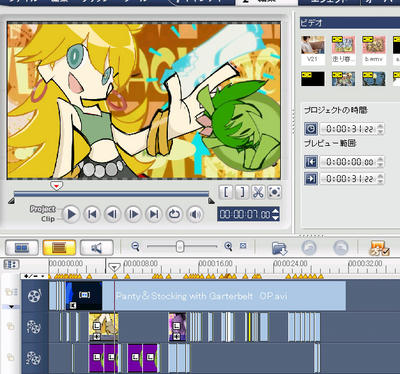The width and height of the screenshot is (400, 374).
Task: Select the black clip thumbnail in library
Action: coord(313,79)
